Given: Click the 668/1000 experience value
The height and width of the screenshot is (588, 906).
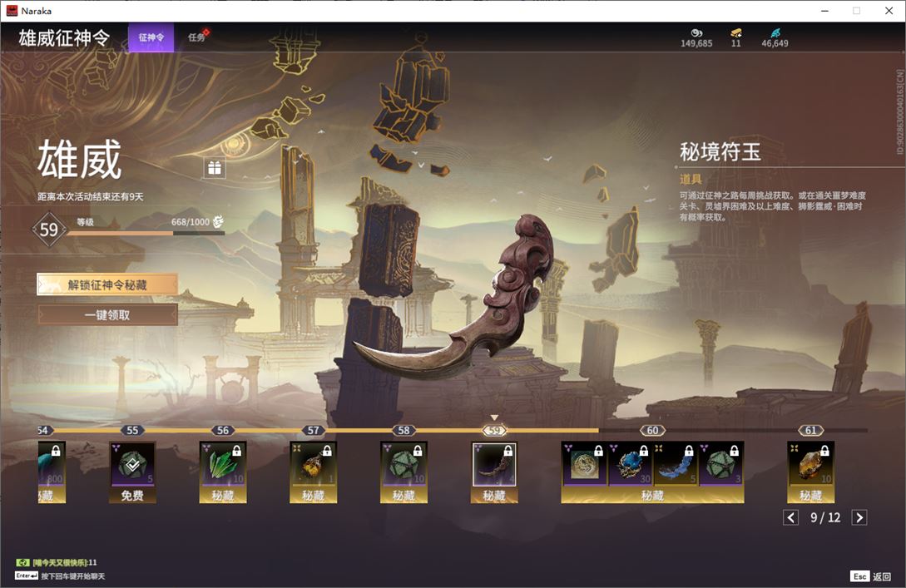Looking at the screenshot, I should 190,222.
